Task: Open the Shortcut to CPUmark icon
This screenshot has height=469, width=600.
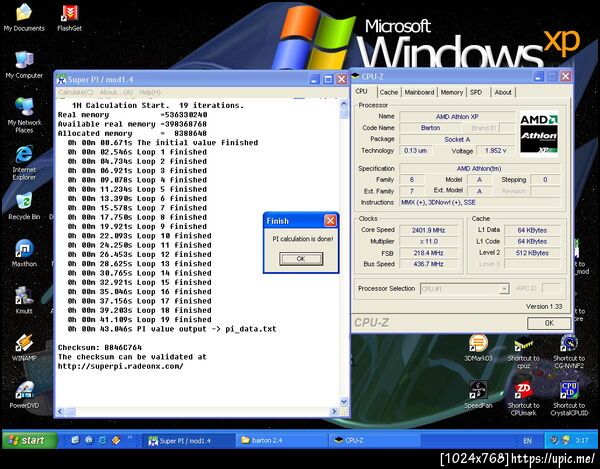Action: click(x=523, y=399)
